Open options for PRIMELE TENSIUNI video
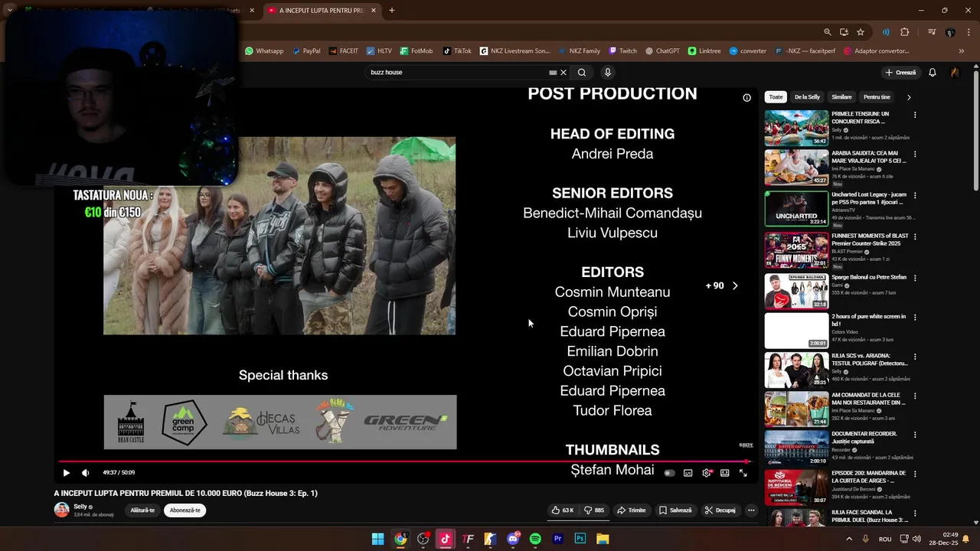Screen dimensions: 980x551 pos(915,115)
